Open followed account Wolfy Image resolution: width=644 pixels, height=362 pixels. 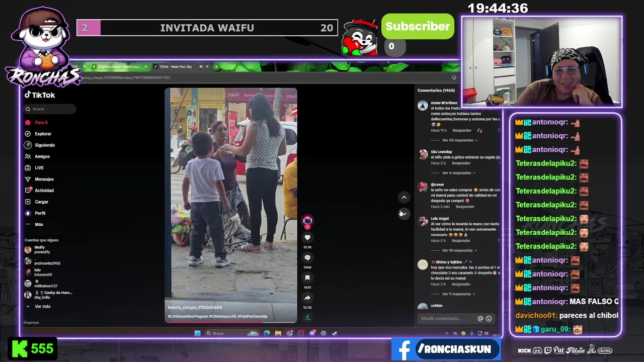click(x=38, y=249)
